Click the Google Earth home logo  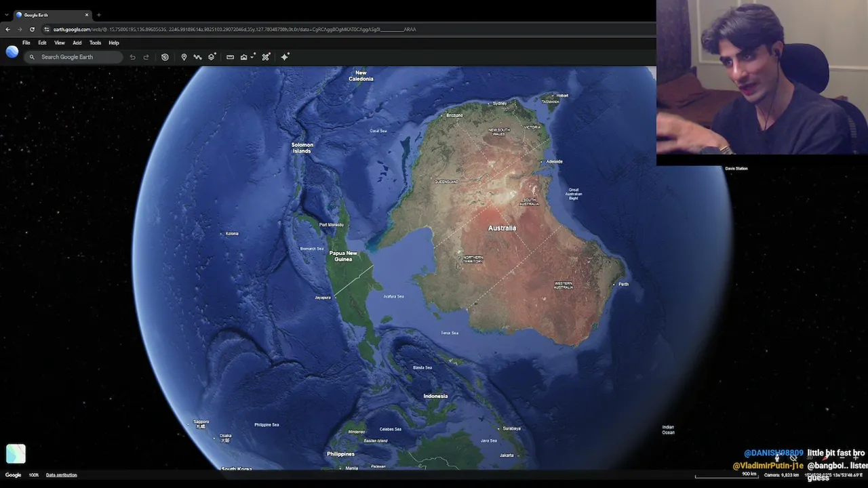pyautogui.click(x=12, y=52)
